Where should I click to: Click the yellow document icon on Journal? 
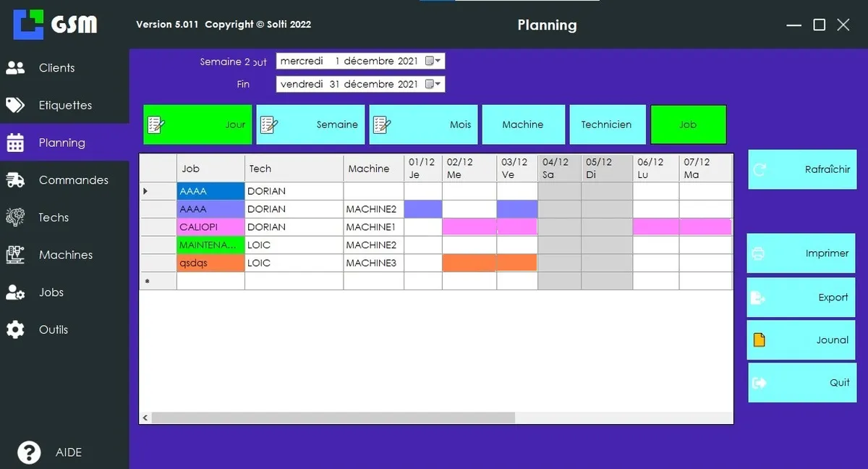(x=759, y=340)
